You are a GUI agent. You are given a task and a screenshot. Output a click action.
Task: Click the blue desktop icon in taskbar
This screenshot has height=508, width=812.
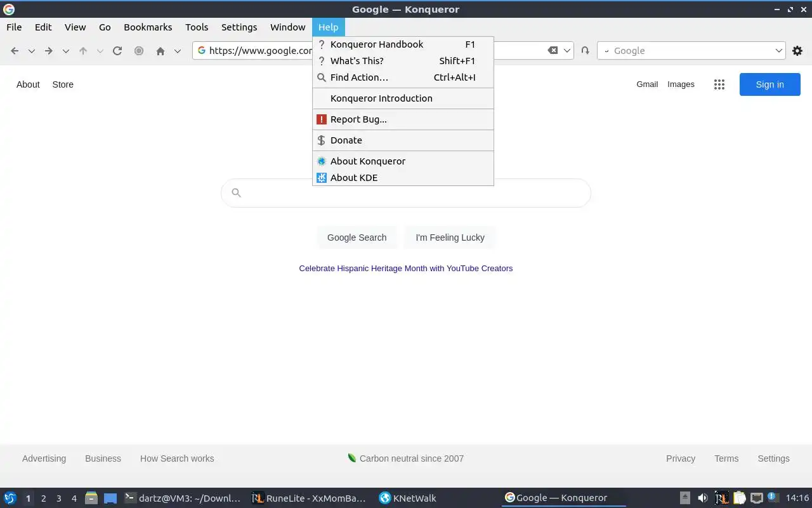[110, 498]
